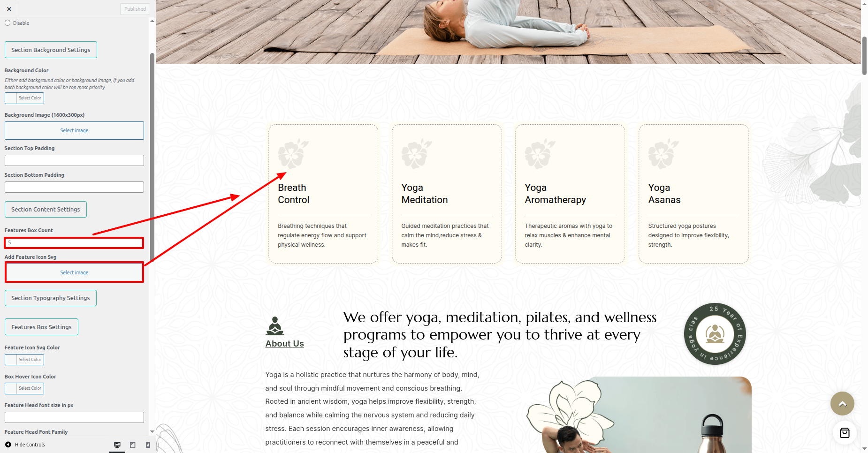This screenshot has height=453, width=868.
Task: Click the scroll-to-top chevron button
Action: 842,404
